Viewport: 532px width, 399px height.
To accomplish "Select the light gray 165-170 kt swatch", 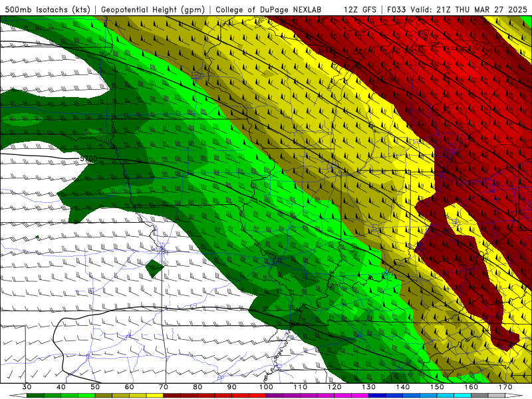I will [497, 396].
